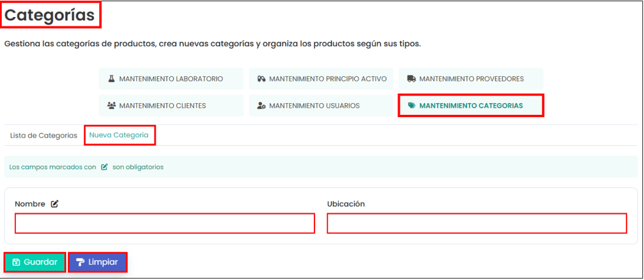Click the floppy disk icon on Guardar

tap(16, 262)
